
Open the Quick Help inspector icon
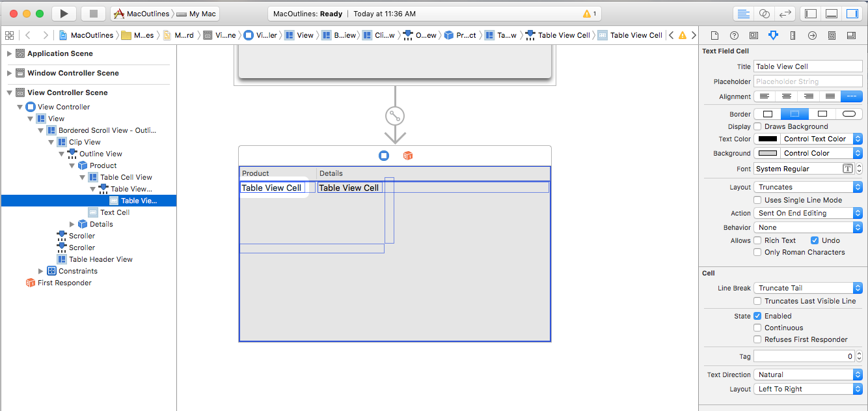[734, 35]
